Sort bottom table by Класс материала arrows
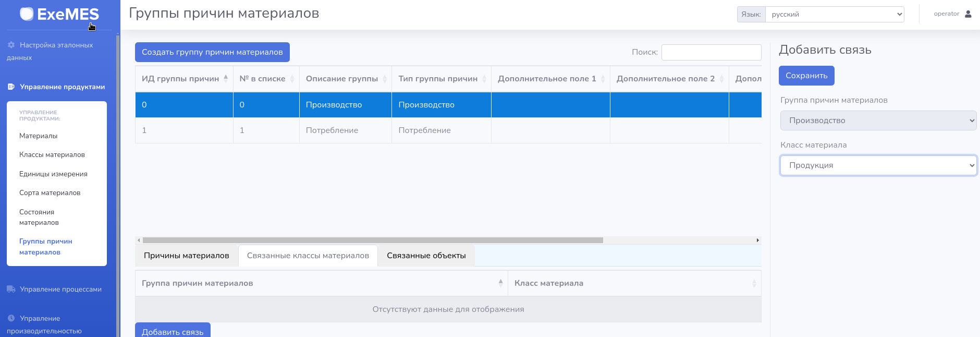980x337 pixels. (x=754, y=283)
